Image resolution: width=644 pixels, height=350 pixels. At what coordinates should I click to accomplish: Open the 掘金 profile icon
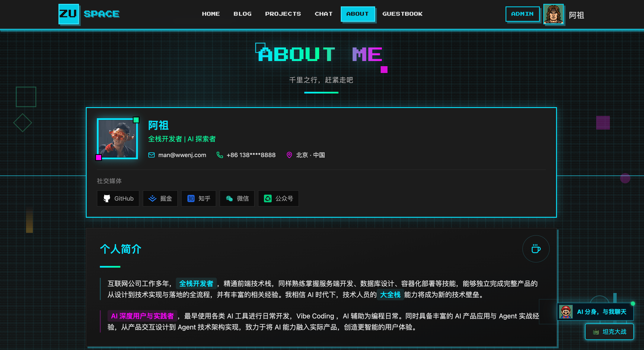[152, 198]
